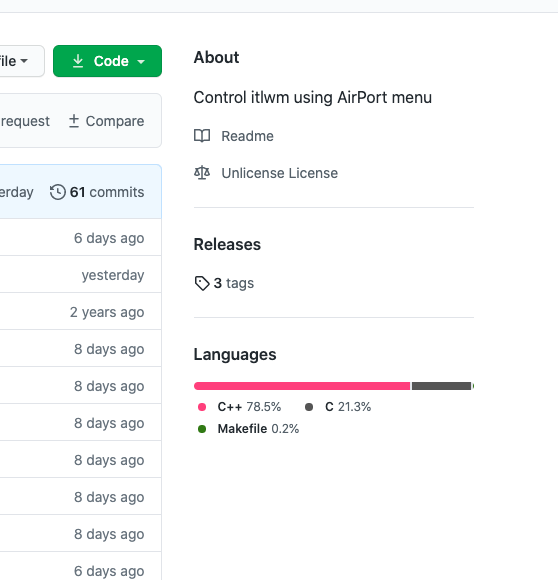Open the green Code button menu
The image size is (558, 580).
(107, 61)
